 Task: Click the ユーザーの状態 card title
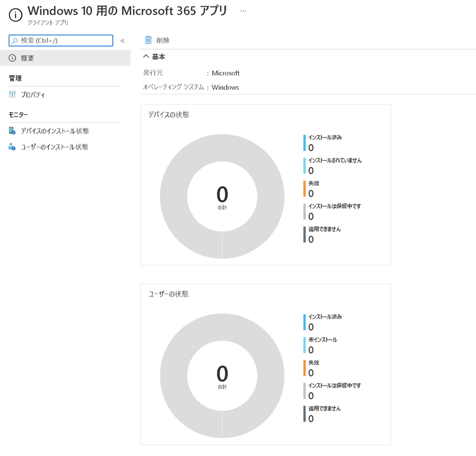coord(168,293)
